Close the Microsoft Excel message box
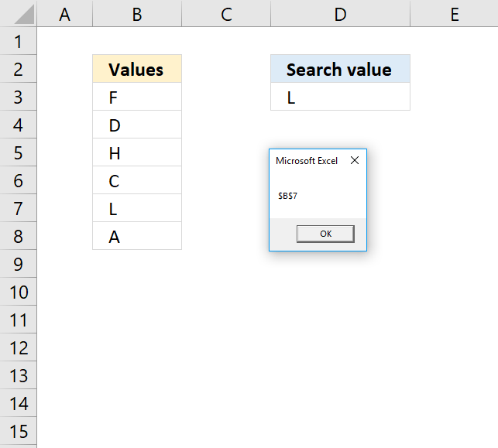Screen dimensions: 498x448 coord(355,161)
